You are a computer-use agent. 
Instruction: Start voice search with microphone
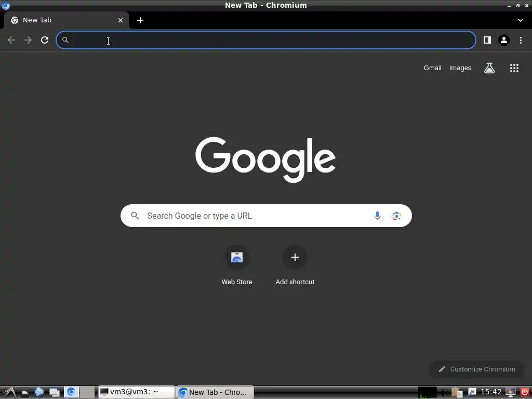377,216
